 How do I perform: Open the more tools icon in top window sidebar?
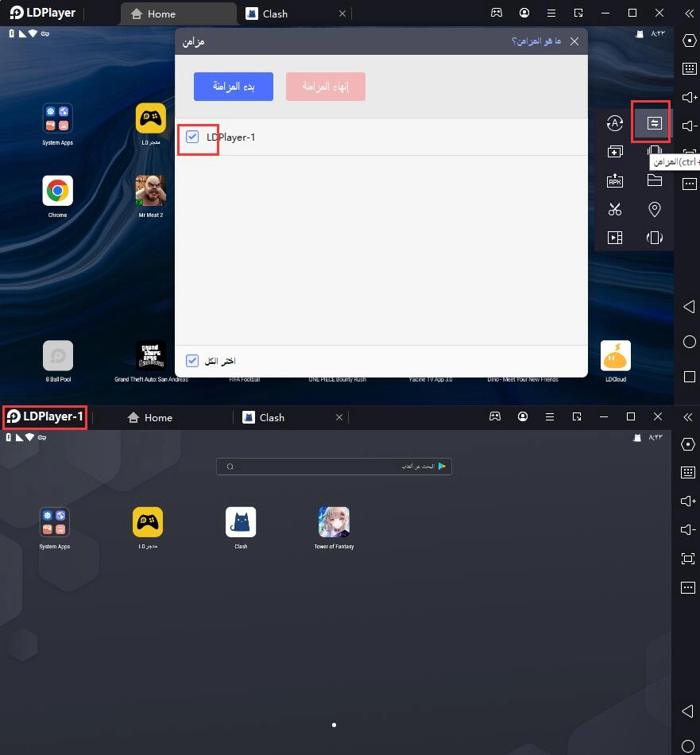pos(690,184)
